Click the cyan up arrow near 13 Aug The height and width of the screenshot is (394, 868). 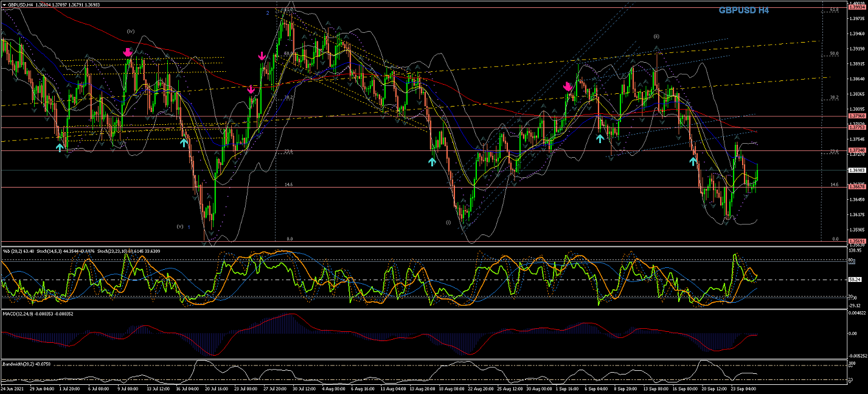pos(432,161)
